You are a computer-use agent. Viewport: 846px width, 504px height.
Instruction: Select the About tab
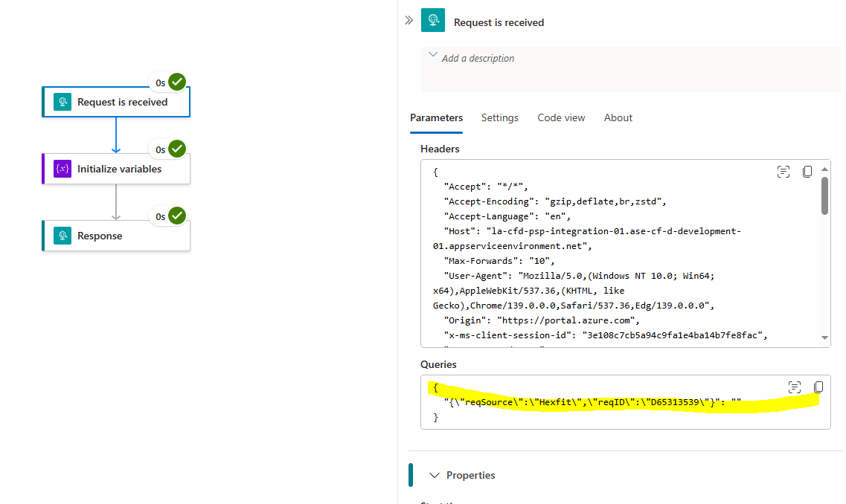(618, 117)
